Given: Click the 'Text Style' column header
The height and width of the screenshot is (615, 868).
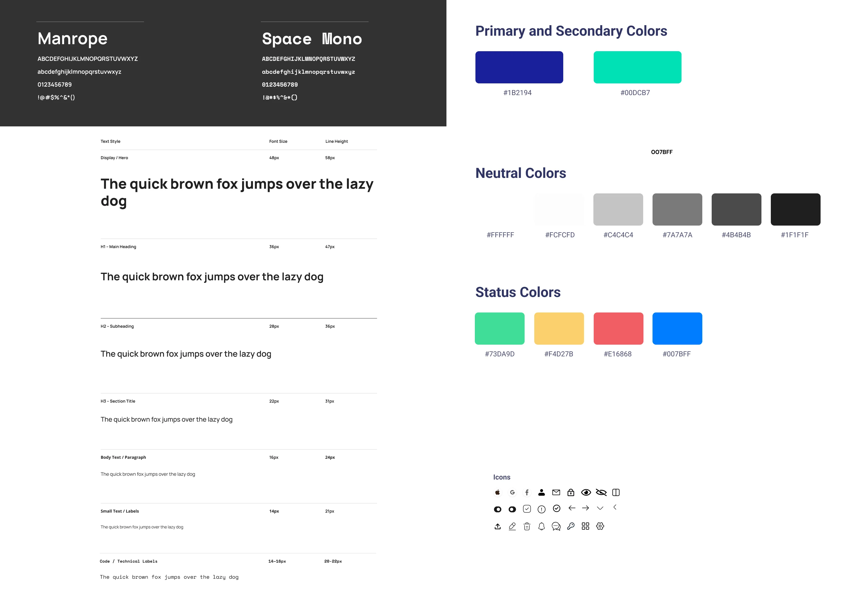Looking at the screenshot, I should click(x=110, y=141).
